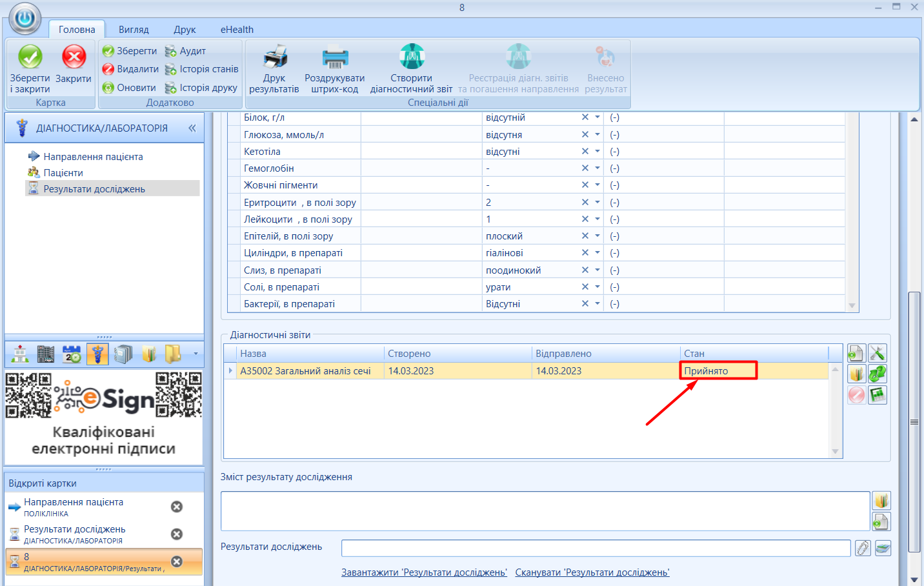This screenshot has width=924, height=586.
Task: Switch to the Головна ribbon tab
Action: click(x=77, y=29)
